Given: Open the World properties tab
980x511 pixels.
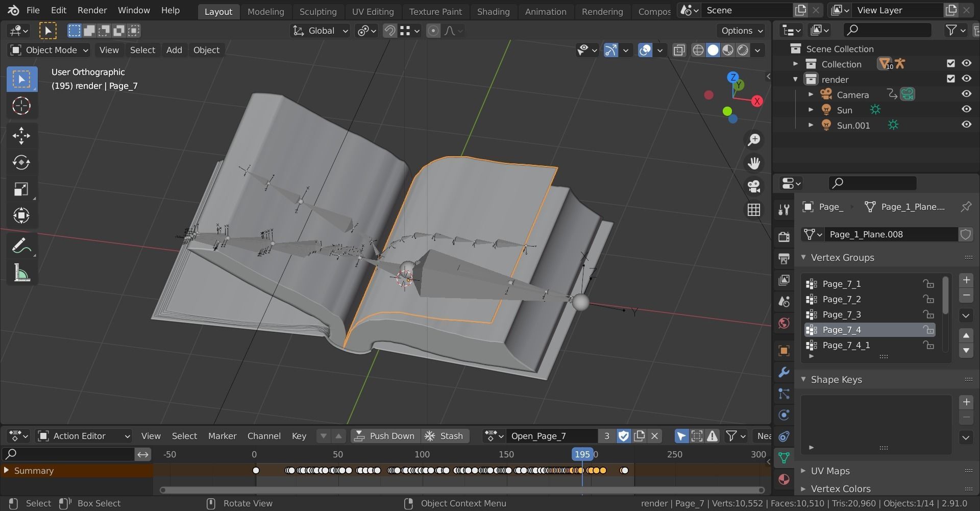Looking at the screenshot, I should (784, 323).
